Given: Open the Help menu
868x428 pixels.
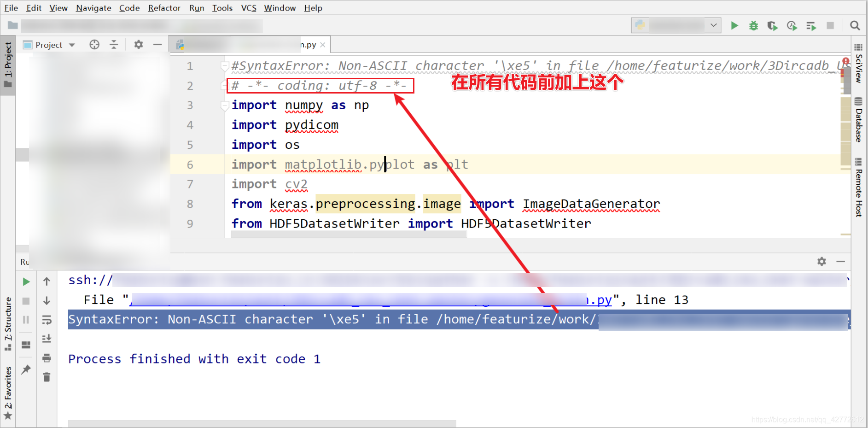Looking at the screenshot, I should (x=313, y=8).
